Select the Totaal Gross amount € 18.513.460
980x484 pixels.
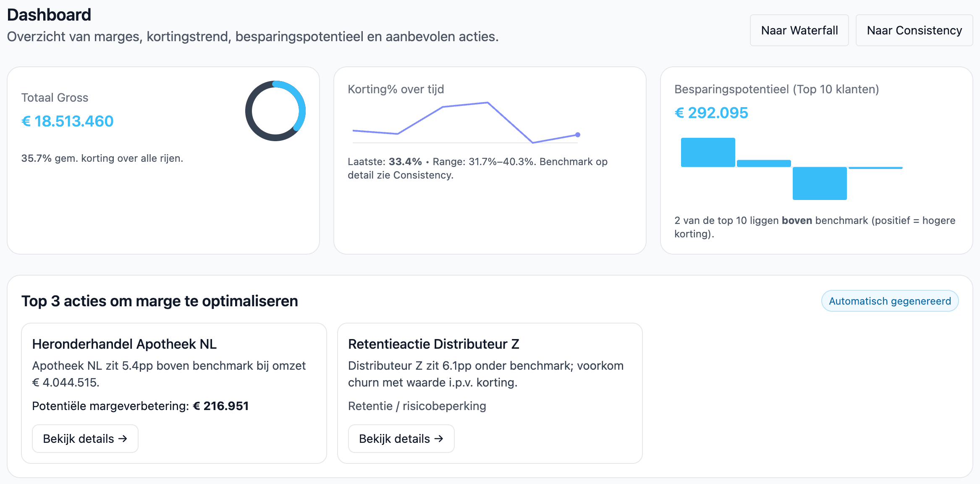click(68, 121)
